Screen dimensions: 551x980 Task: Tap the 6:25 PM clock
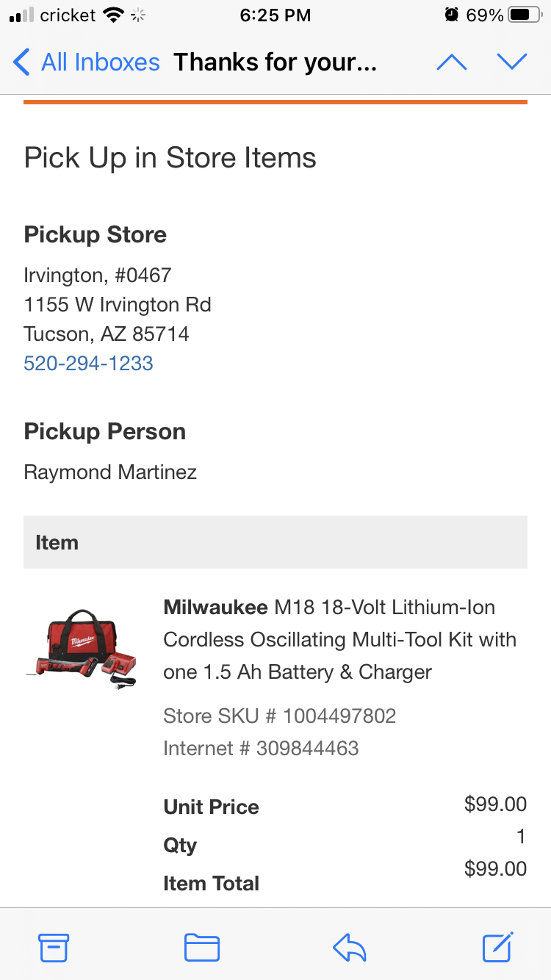pos(275,15)
